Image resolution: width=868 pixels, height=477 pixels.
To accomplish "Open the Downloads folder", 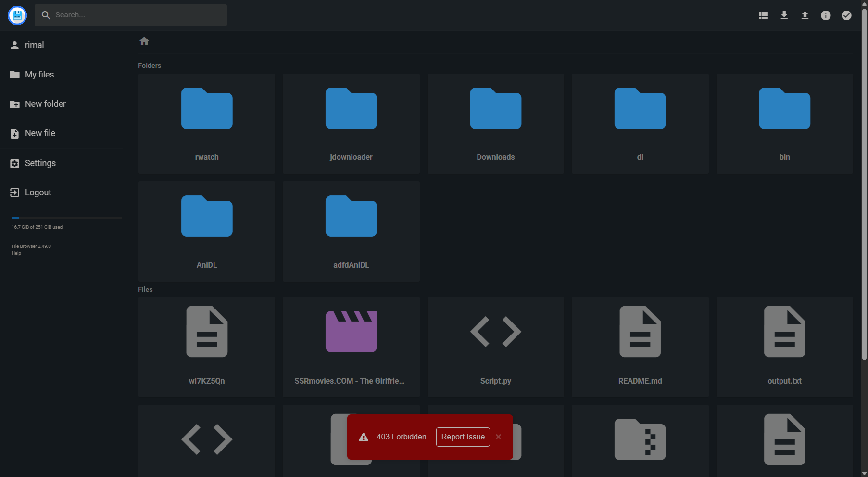I will click(x=496, y=124).
